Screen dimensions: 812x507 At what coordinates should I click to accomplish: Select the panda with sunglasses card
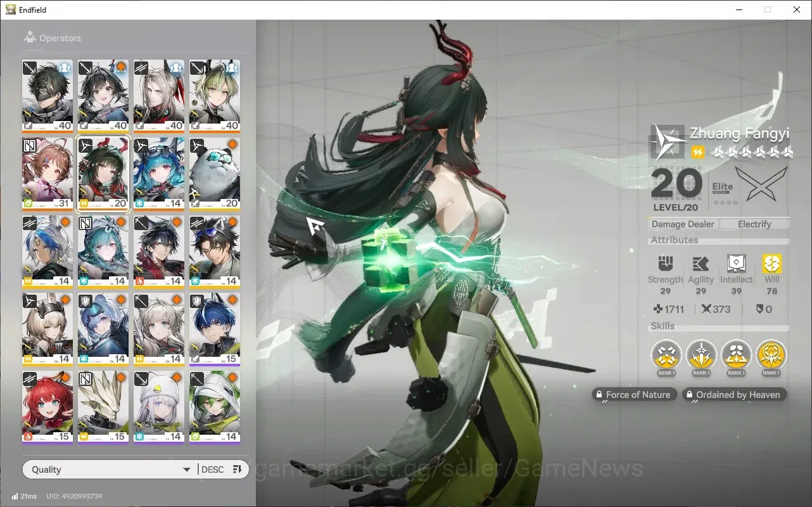tap(215, 174)
